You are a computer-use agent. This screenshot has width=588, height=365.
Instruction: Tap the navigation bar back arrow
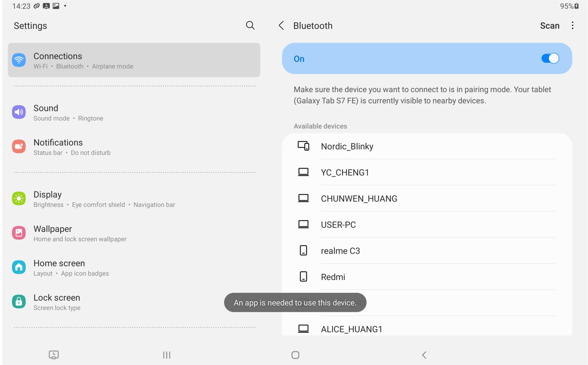click(424, 355)
